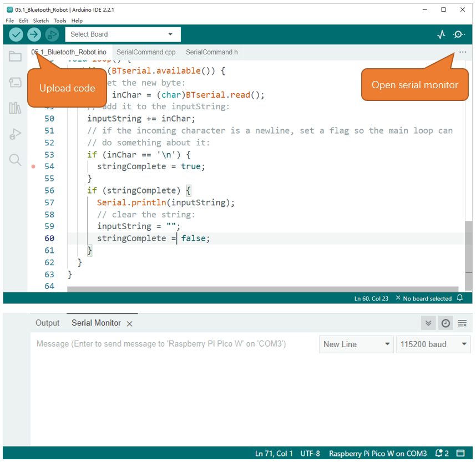
Task: Toggle autoscroll in Serial Monitor
Action: [x=428, y=323]
